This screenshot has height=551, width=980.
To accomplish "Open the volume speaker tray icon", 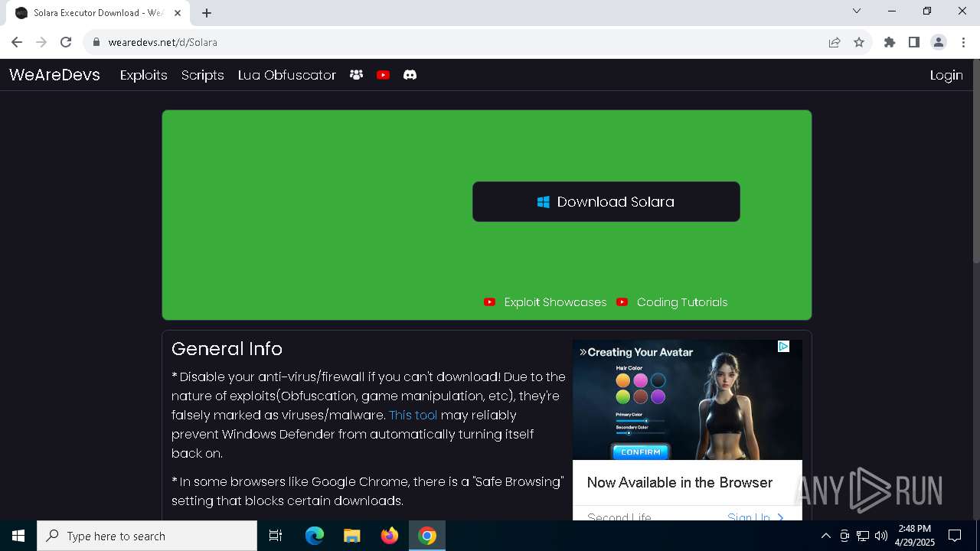I will coord(880,536).
